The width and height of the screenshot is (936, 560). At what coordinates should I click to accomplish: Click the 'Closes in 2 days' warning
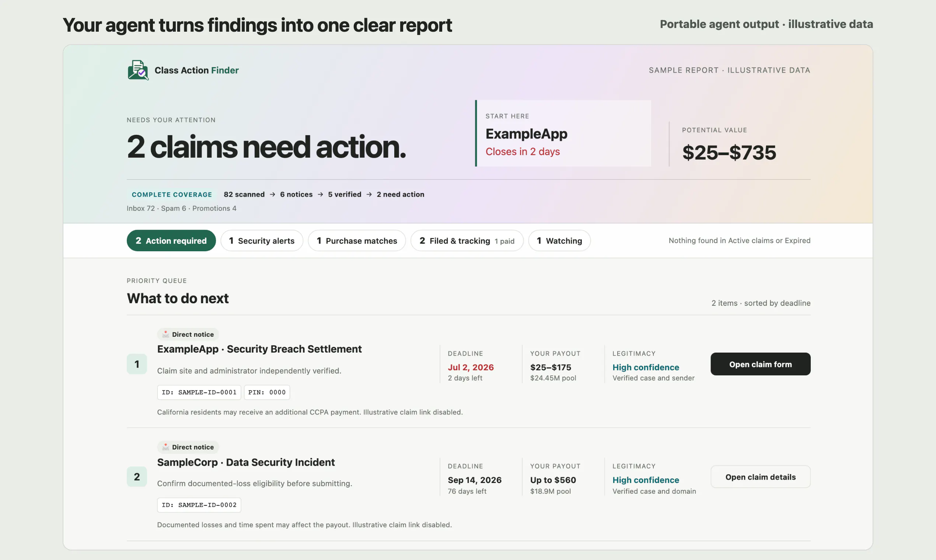click(523, 152)
